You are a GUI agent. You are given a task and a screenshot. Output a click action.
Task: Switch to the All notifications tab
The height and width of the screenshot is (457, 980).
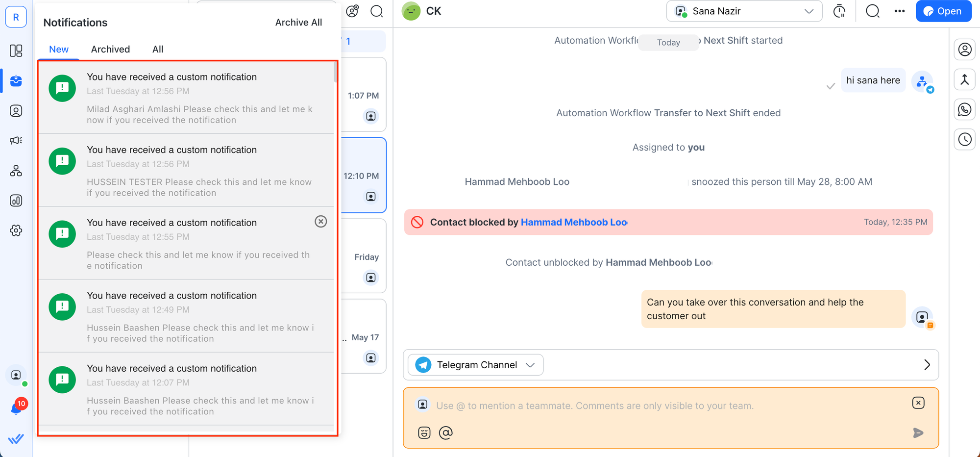(x=158, y=50)
